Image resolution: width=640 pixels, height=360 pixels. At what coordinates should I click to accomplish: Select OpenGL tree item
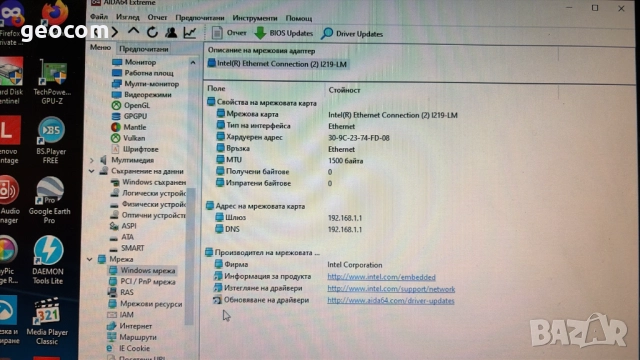coord(137,105)
